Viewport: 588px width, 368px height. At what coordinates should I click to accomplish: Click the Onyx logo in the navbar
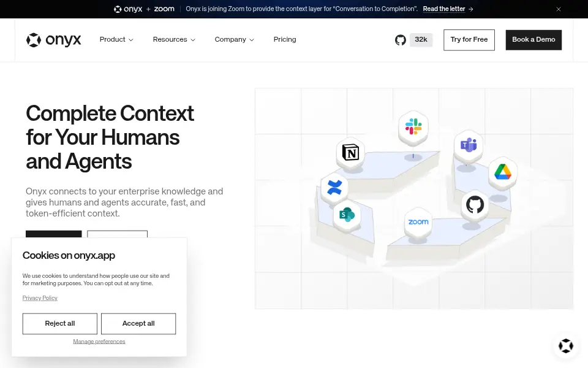[x=54, y=40]
